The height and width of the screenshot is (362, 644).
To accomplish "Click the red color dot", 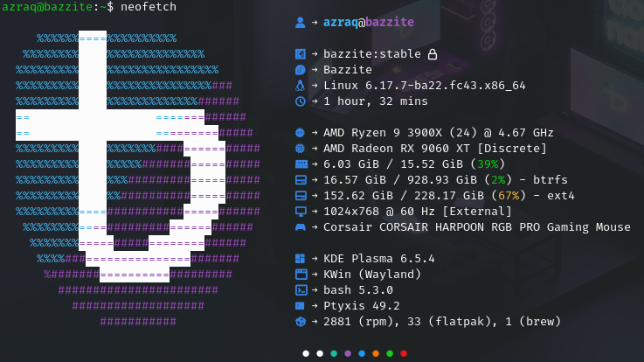I will [404, 353].
